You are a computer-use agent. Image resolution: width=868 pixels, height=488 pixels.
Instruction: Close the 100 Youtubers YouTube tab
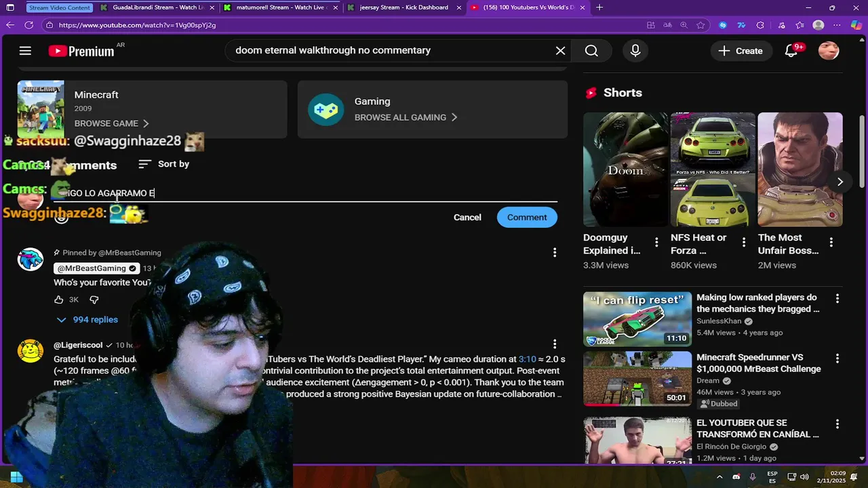click(x=583, y=7)
